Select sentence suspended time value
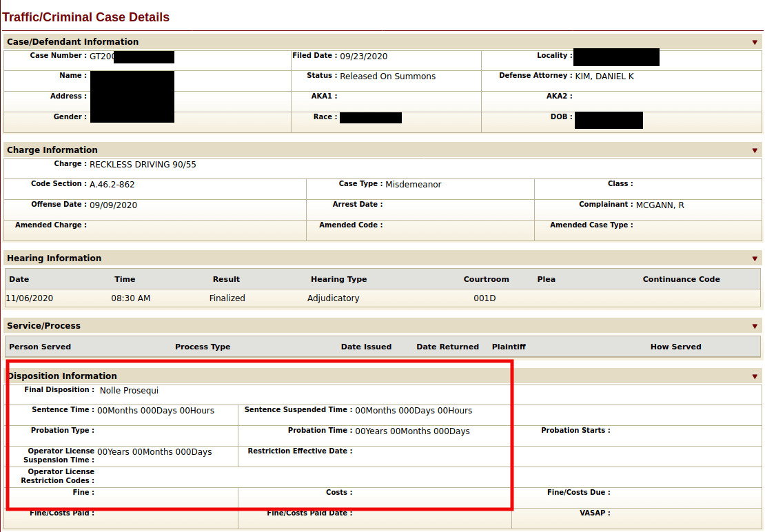The height and width of the screenshot is (532, 765). pos(414,411)
